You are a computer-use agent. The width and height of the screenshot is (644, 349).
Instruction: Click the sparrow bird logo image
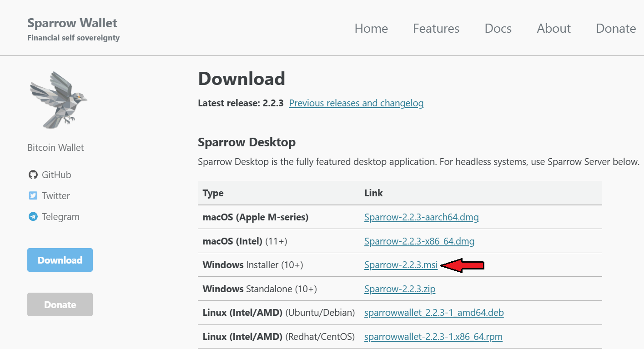click(58, 100)
